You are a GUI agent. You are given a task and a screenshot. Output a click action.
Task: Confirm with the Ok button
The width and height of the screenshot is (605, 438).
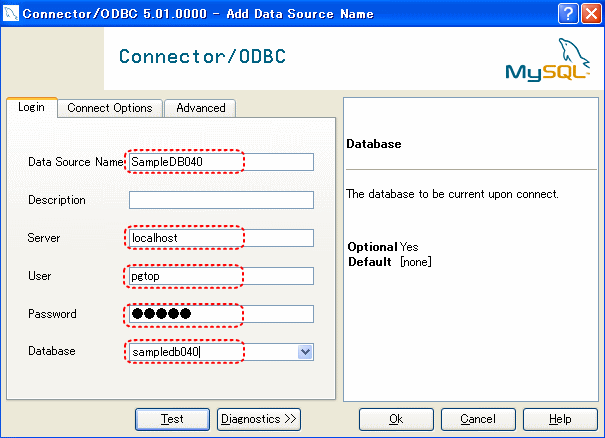(x=396, y=419)
